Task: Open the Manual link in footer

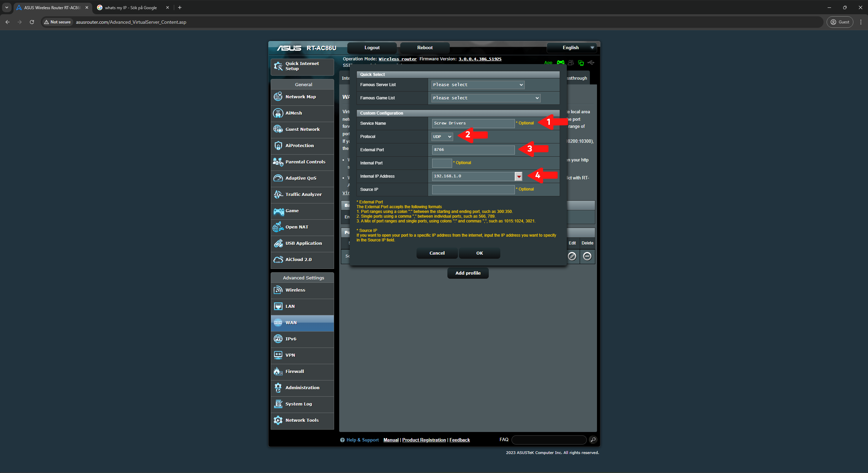Action: 391,440
